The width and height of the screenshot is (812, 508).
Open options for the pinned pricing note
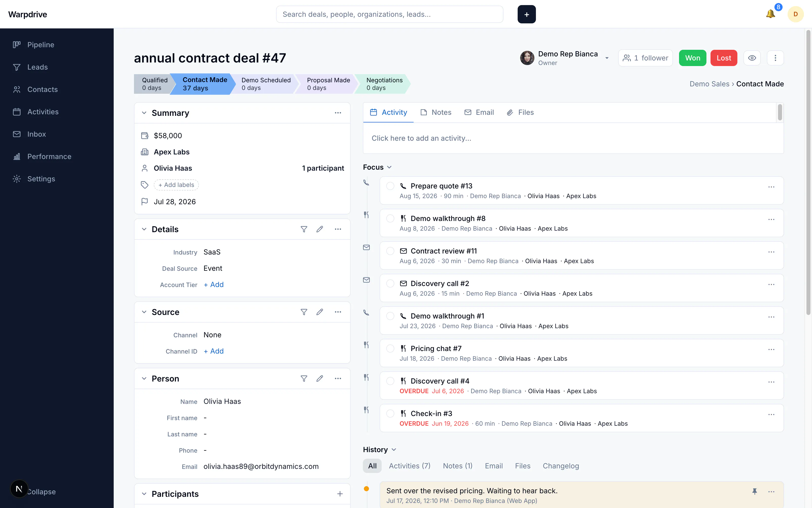(771, 491)
